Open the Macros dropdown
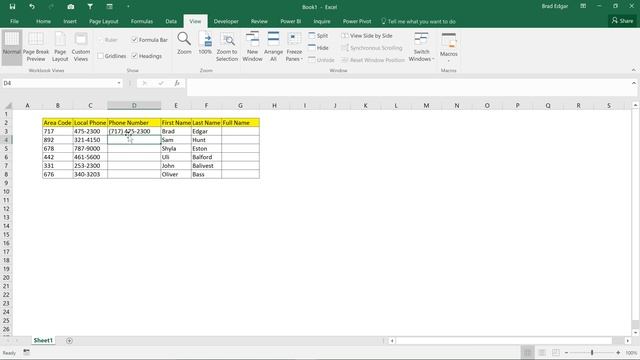This screenshot has width=640, height=360. [x=449, y=47]
